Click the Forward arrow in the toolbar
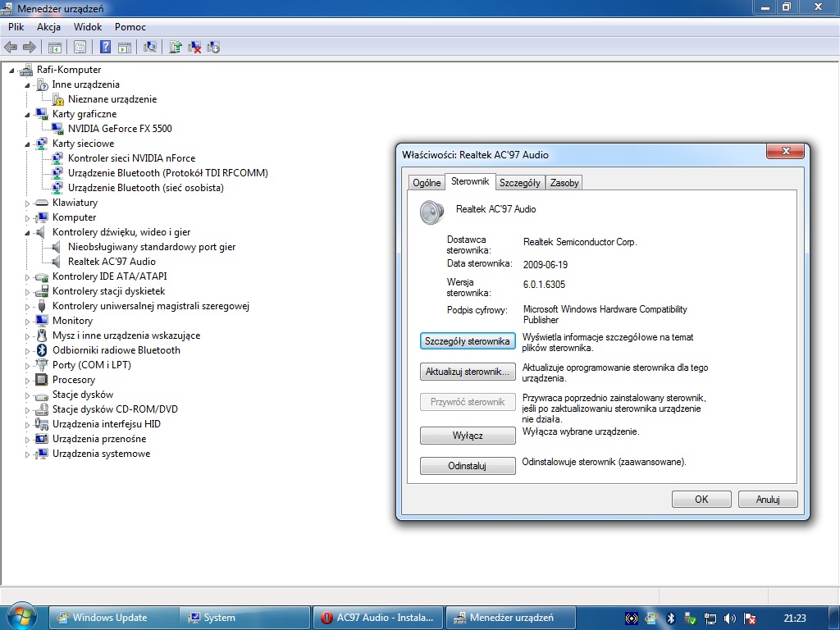The height and width of the screenshot is (630, 840). point(30,47)
